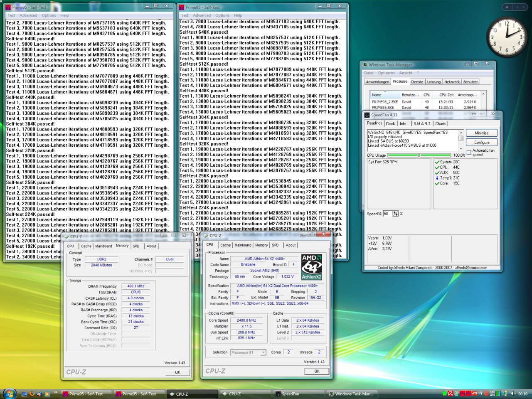Open SPD tab in the left CPU-Z window
This screenshot has height=399, width=532.
point(136,246)
